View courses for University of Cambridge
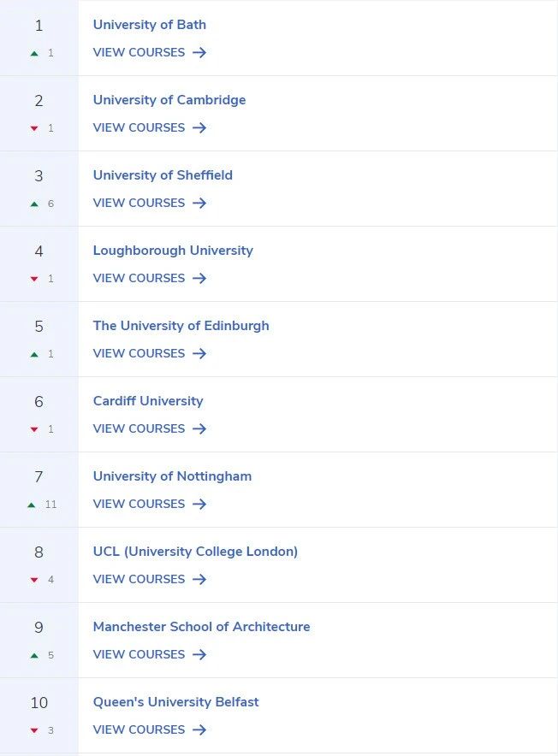 [x=150, y=127]
